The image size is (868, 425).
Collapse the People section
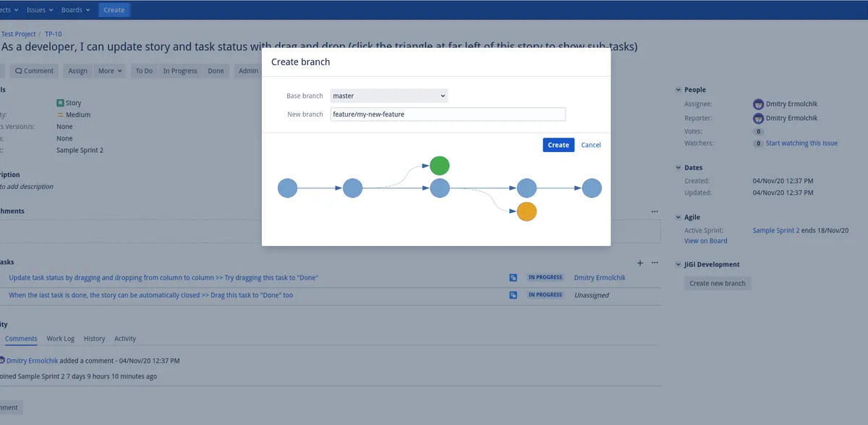(x=678, y=90)
